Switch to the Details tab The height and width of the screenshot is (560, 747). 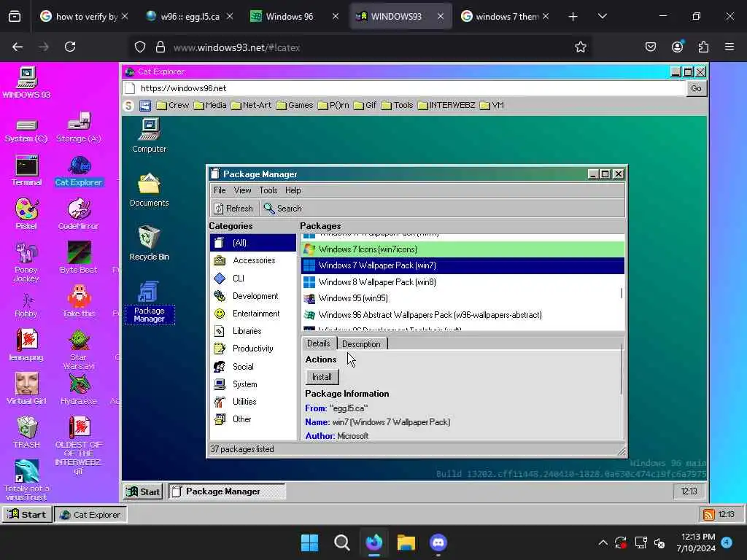319,343
